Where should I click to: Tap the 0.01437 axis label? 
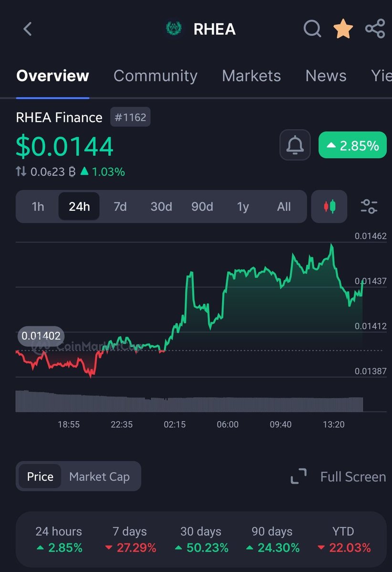point(371,281)
